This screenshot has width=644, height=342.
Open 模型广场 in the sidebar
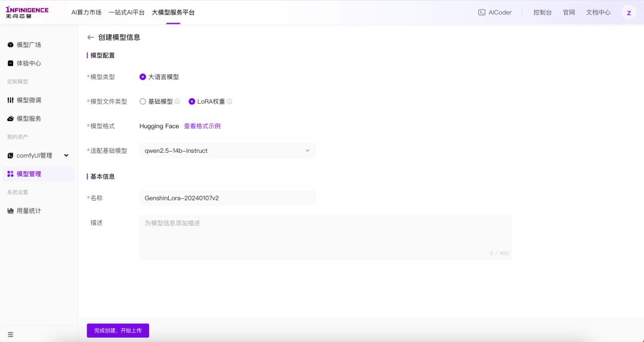point(29,45)
